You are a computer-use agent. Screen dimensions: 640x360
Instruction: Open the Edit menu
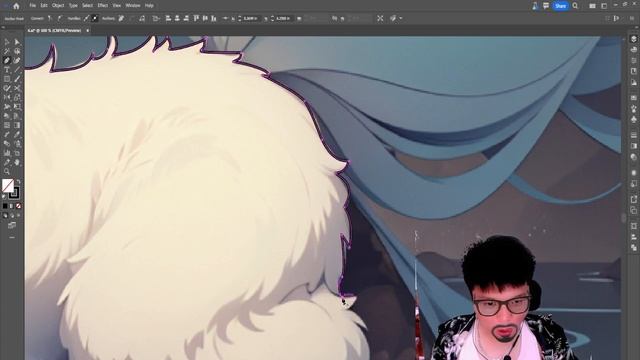(44, 6)
